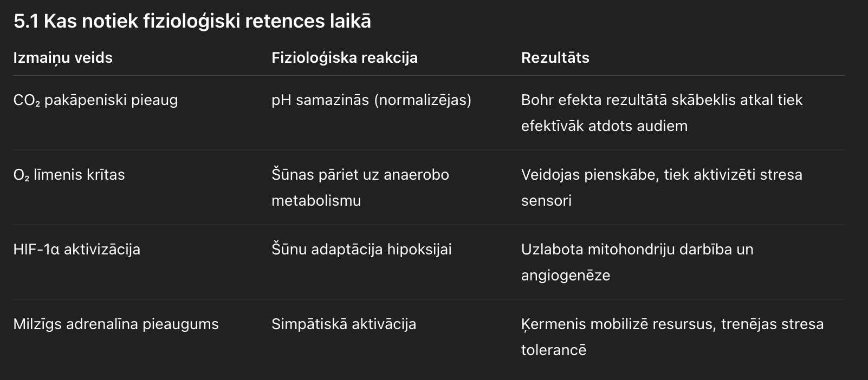868x380 pixels.
Task: Click the 'HIF-1α aktivizācija' cell
Action: (77, 250)
